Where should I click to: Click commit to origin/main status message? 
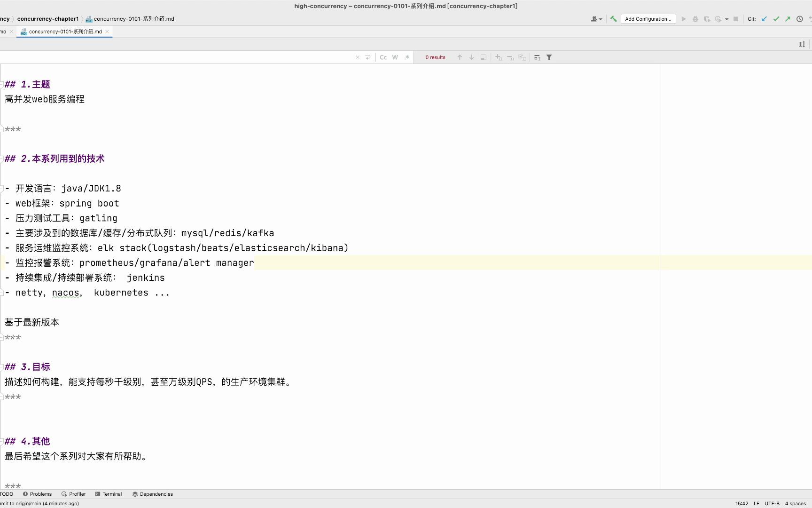pyautogui.click(x=39, y=503)
